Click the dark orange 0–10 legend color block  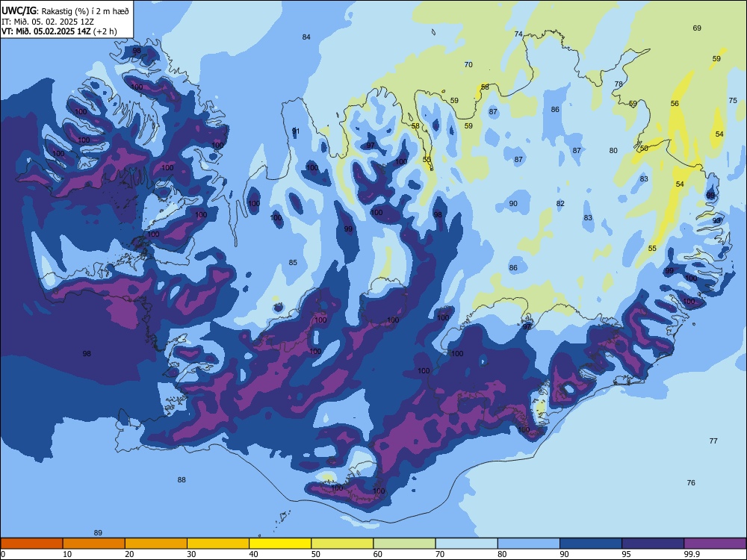coord(31,544)
